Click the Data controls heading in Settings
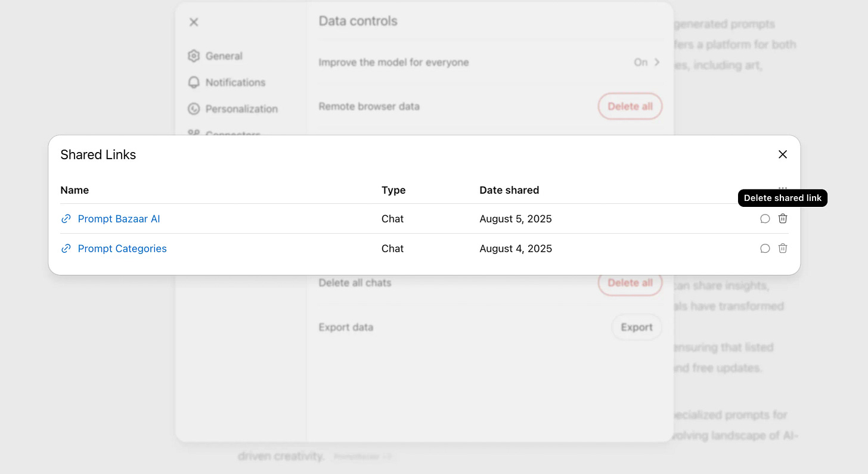Viewport: 868px width, 474px height. (358, 21)
